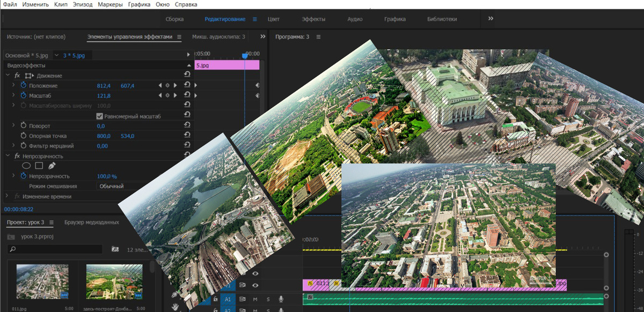Click the effect controls playhead marker
The width and height of the screenshot is (644, 312).
pyautogui.click(x=245, y=55)
